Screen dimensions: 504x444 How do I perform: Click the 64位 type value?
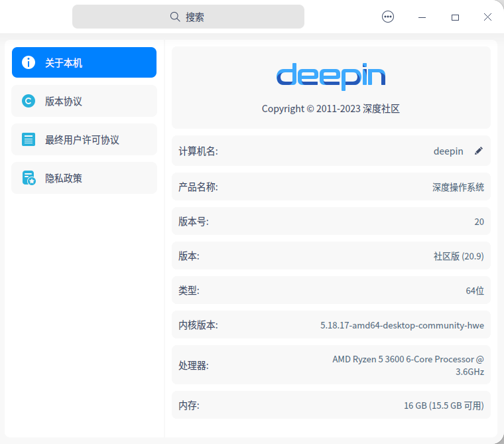coord(475,291)
